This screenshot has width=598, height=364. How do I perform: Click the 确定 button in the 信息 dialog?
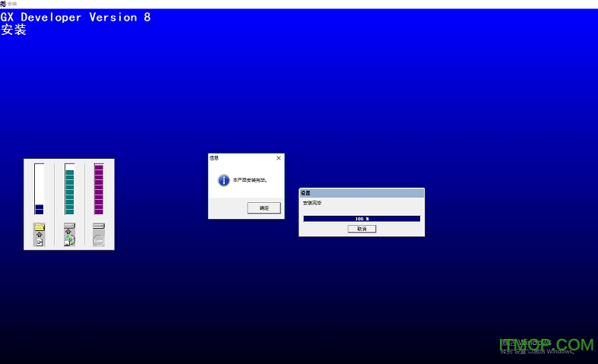[264, 208]
